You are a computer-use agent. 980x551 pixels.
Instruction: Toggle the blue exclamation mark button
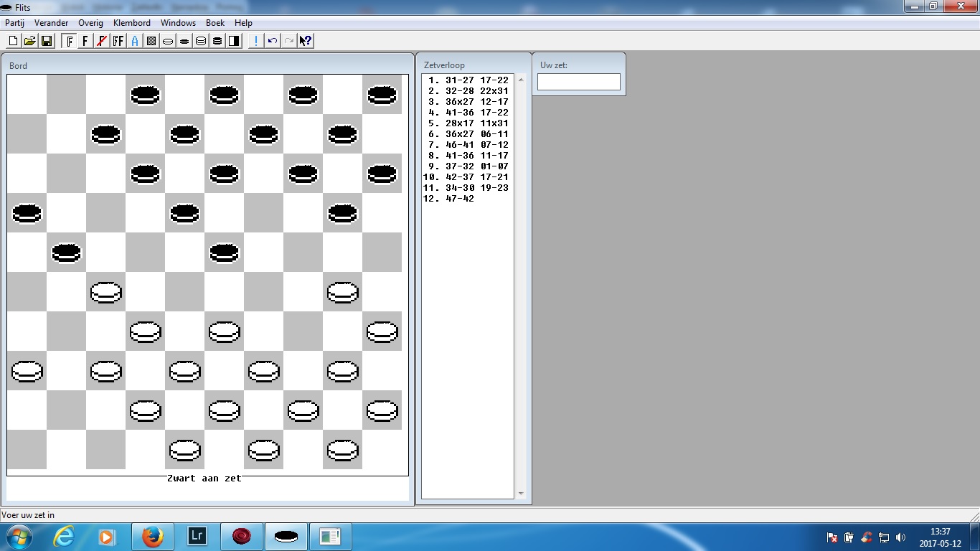255,41
